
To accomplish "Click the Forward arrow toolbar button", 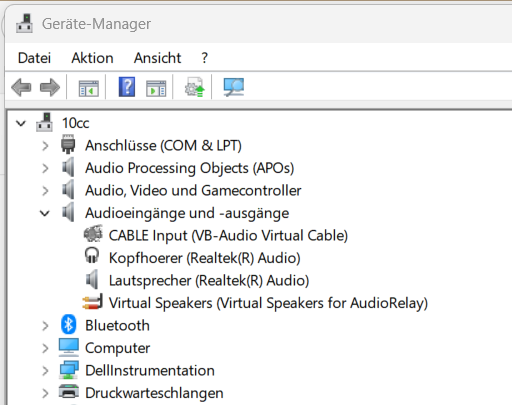I will click(50, 87).
